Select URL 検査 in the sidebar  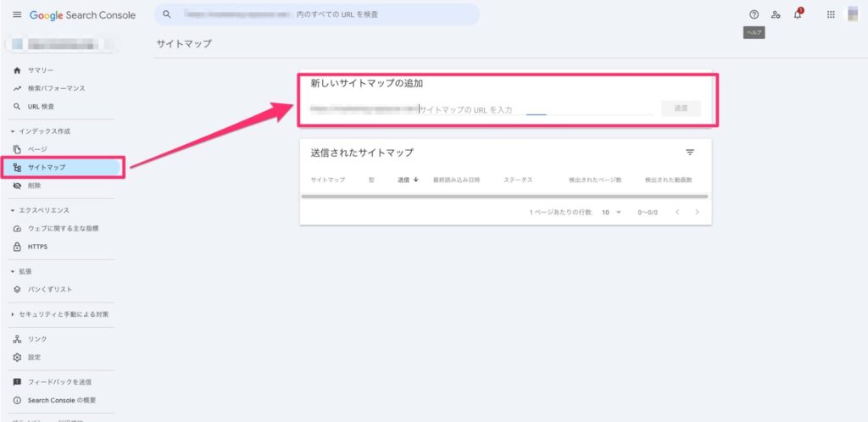pos(41,107)
